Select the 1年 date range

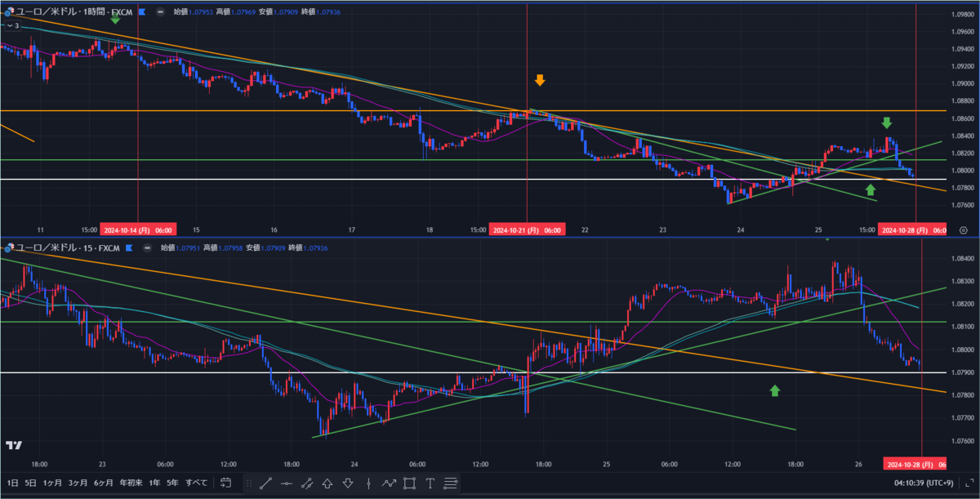[154, 483]
